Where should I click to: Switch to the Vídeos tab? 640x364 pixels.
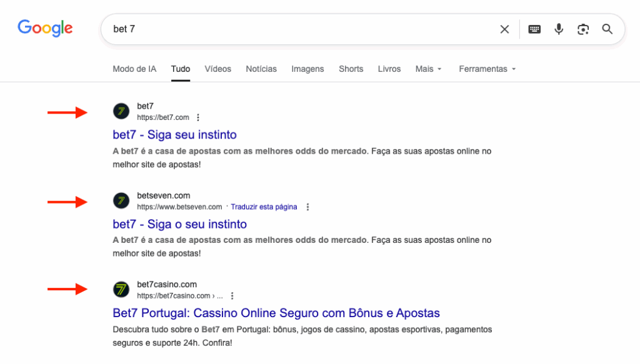point(217,69)
